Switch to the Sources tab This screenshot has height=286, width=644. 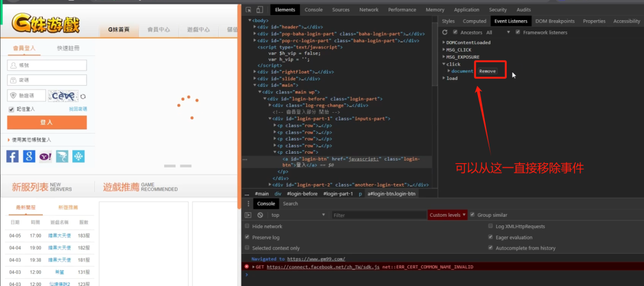pos(341,10)
